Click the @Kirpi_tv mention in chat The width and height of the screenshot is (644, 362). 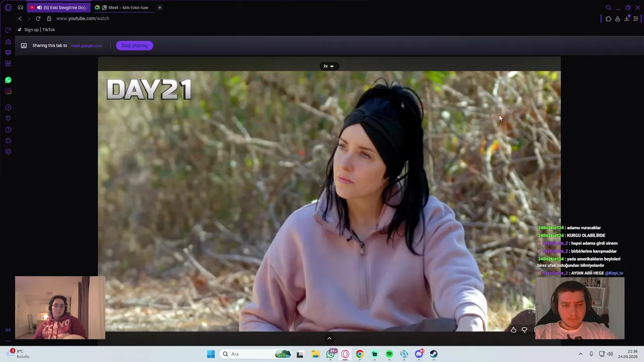click(x=614, y=273)
